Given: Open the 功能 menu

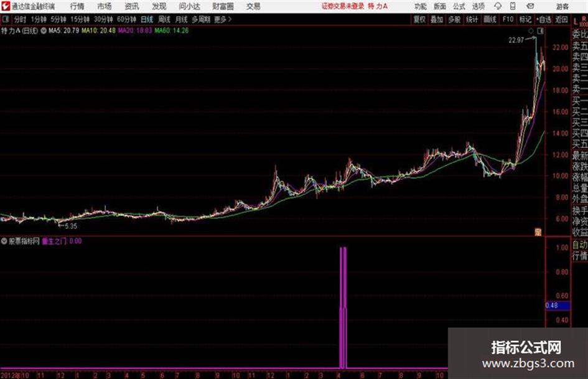Looking at the screenshot, I should pyautogui.click(x=421, y=6).
